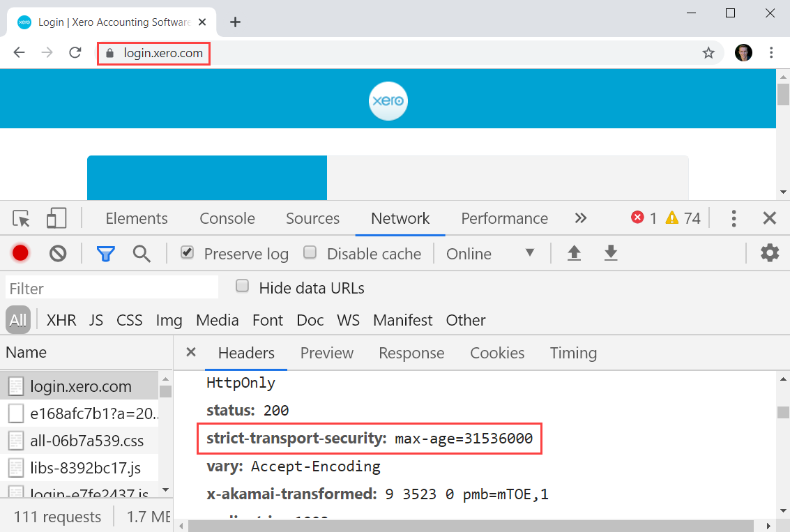Click the Filter text field
The height and width of the screenshot is (532, 790).
pyautogui.click(x=112, y=289)
